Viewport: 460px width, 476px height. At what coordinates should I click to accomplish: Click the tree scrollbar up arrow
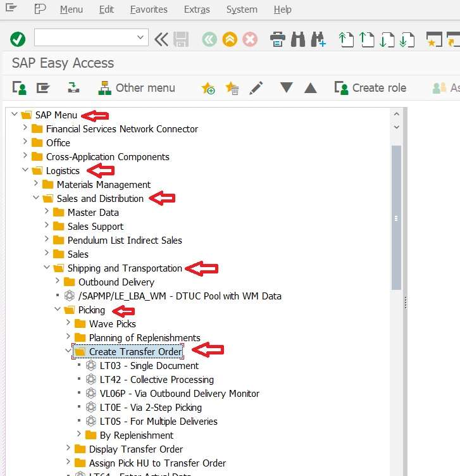click(396, 114)
